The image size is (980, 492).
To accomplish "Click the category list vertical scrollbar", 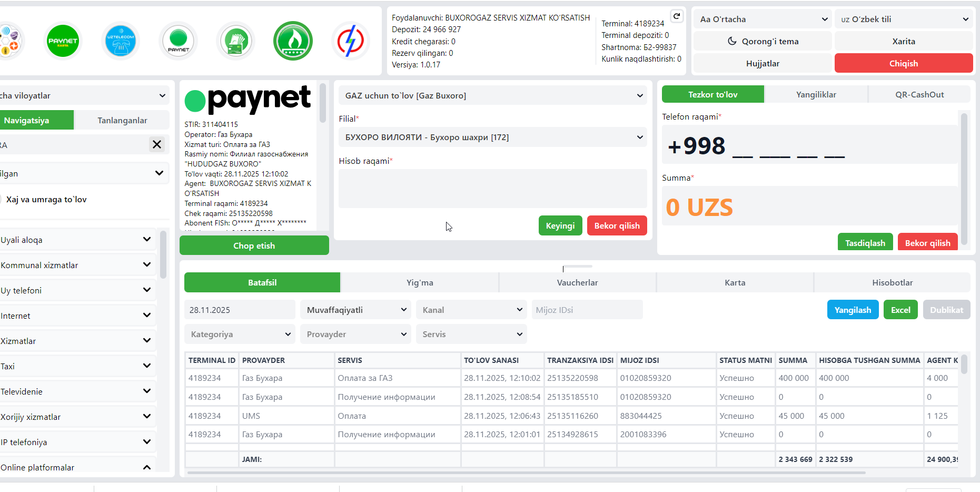I will (x=163, y=254).
